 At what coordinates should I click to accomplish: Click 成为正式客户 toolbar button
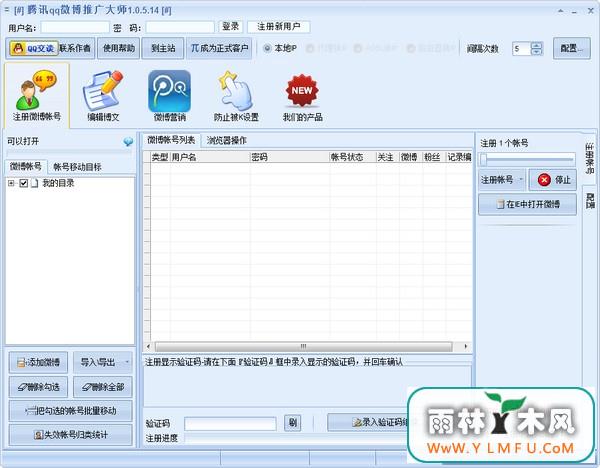219,48
